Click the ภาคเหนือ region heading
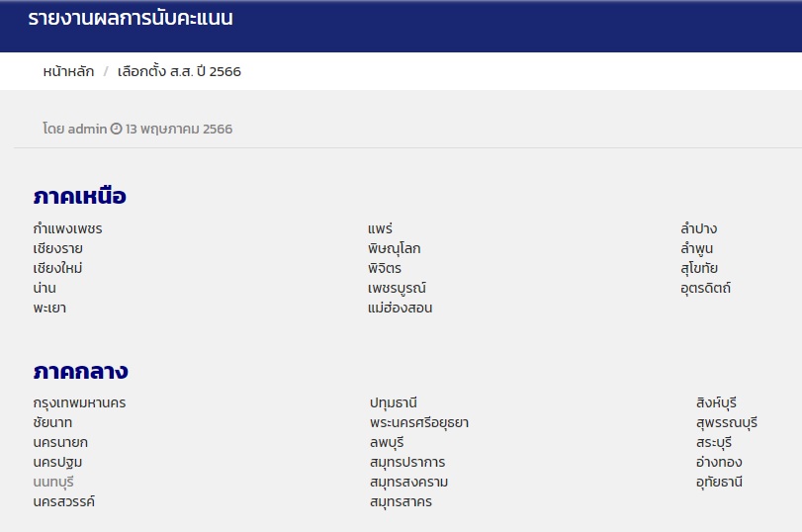The width and height of the screenshot is (802, 532). coord(80,196)
